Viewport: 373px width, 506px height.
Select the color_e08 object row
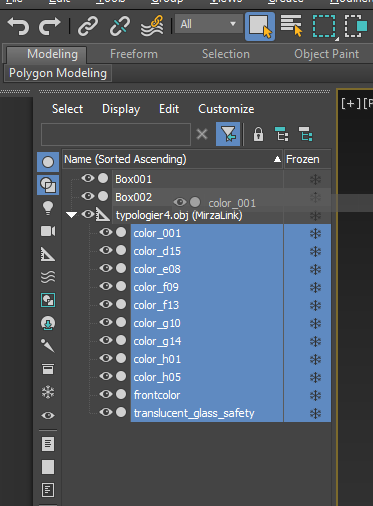[x=207, y=269]
